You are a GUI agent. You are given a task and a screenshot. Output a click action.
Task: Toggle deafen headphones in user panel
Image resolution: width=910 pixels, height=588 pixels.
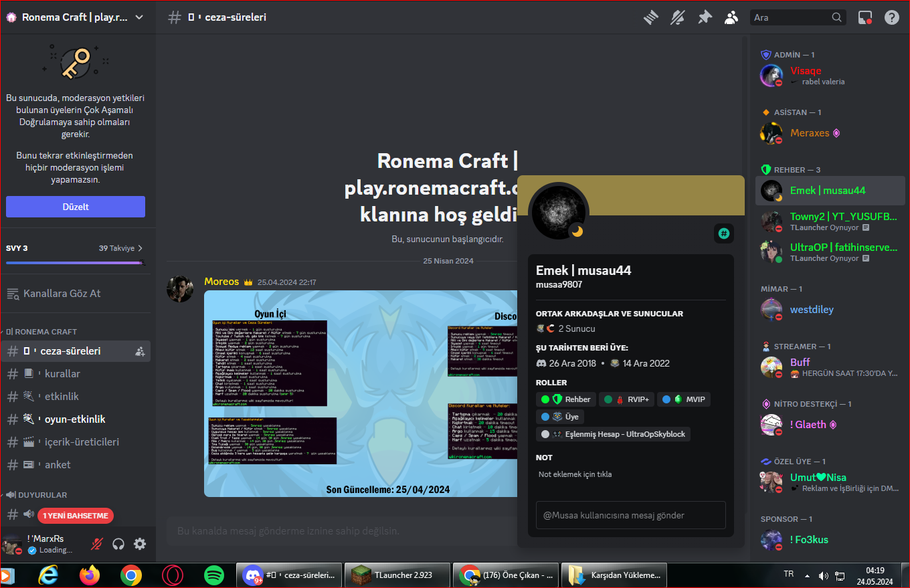tap(118, 544)
